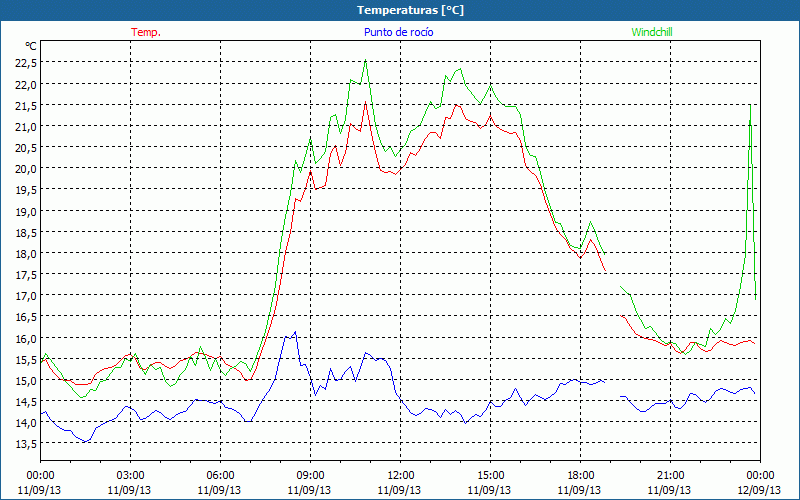Click the 18,5 y-axis value
800x500 pixels.
pyautogui.click(x=26, y=232)
